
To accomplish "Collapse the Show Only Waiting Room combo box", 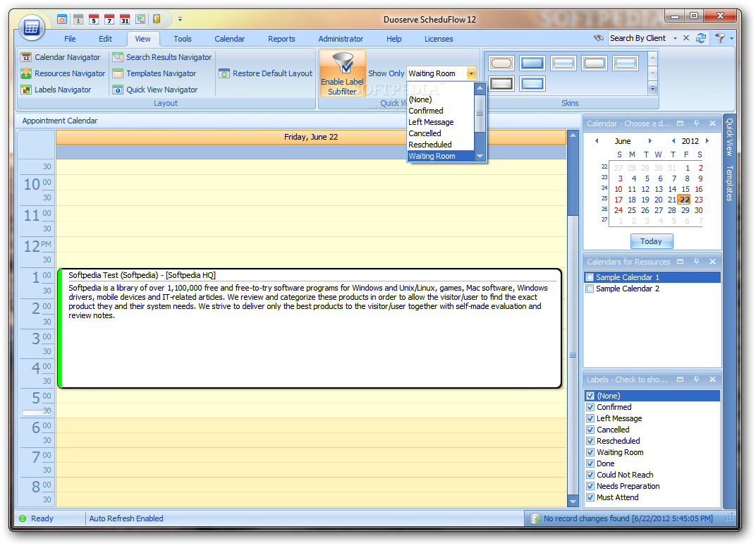I will coord(471,73).
